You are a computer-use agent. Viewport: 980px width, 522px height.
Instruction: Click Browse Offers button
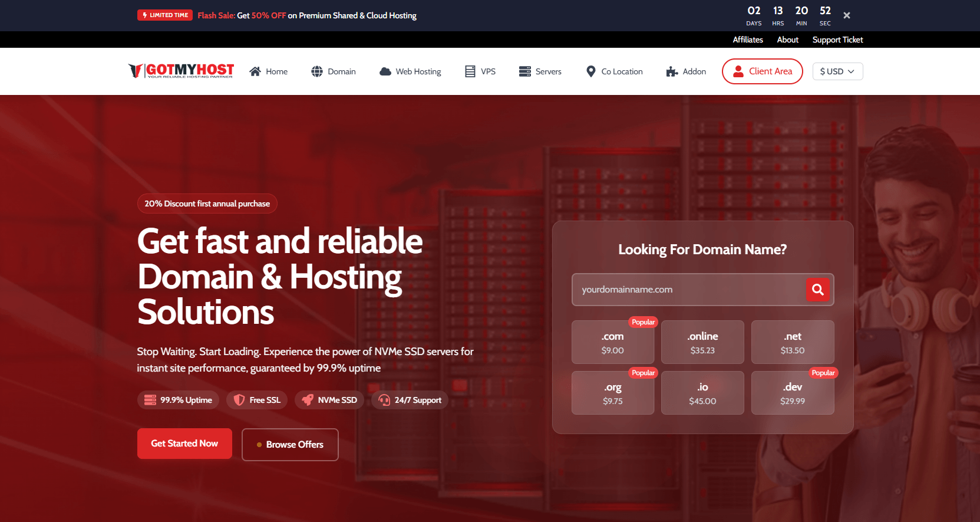coord(290,445)
